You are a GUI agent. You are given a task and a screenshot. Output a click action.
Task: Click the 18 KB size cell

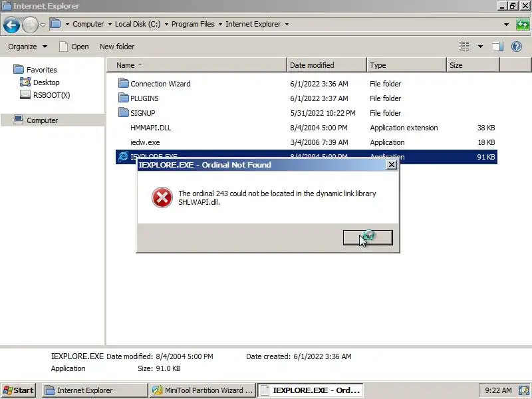[x=486, y=142]
